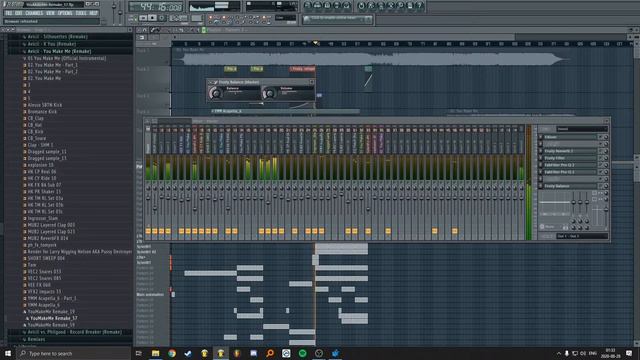Show the mixer shortcut icon

347,6
